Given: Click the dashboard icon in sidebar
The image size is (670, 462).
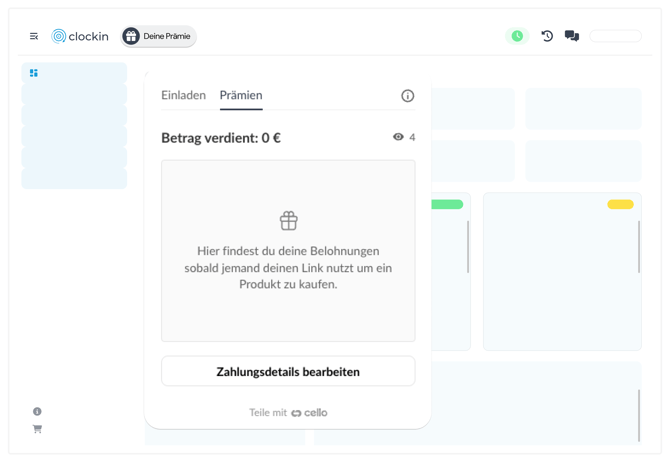Looking at the screenshot, I should point(34,73).
